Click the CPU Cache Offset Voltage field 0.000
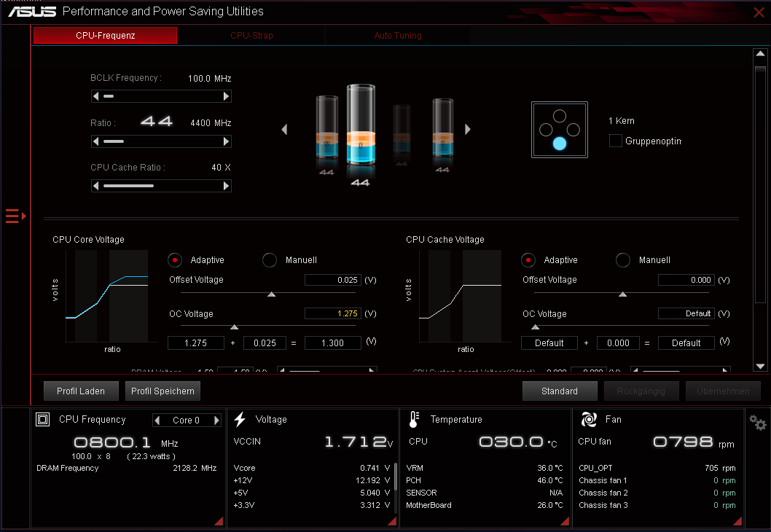The image size is (771, 532). pos(686,280)
